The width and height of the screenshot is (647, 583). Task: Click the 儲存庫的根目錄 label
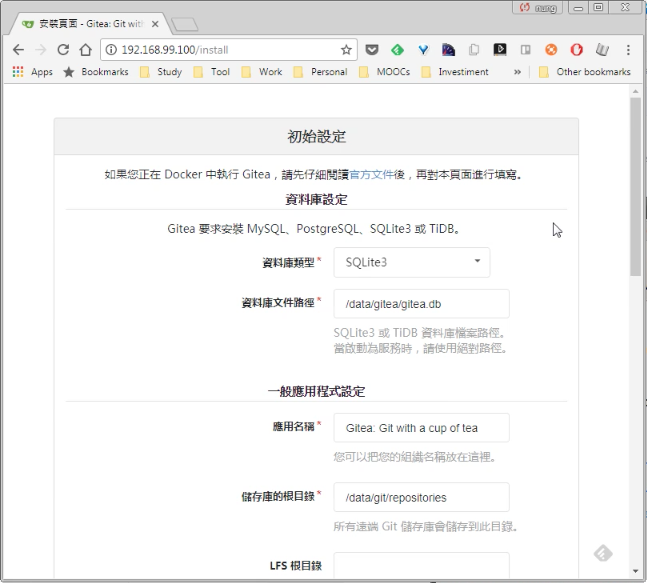pyautogui.click(x=278, y=496)
